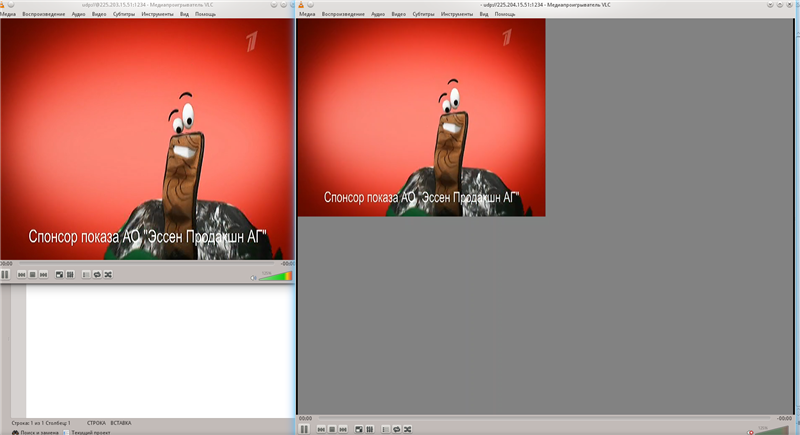Open Инструменты menu in left VLC window
The height and width of the screenshot is (435, 800).
[157, 14]
